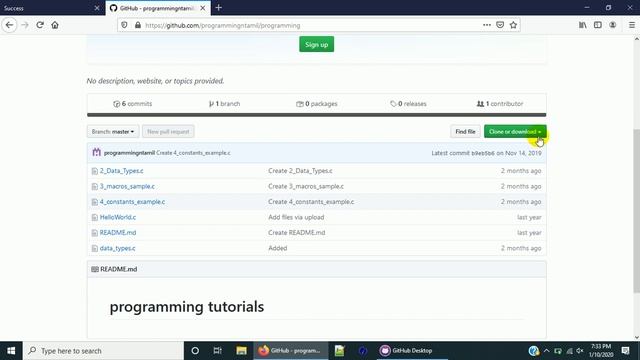Open file 3_macros_sample.c
Screen dimensions: 640x360
pyautogui.click(x=127, y=186)
